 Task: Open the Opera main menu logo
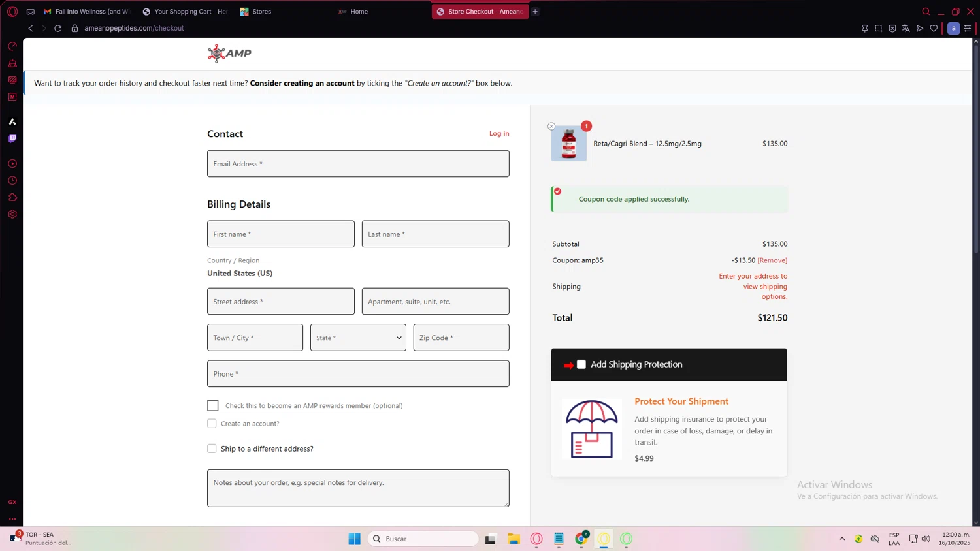pos(12,12)
